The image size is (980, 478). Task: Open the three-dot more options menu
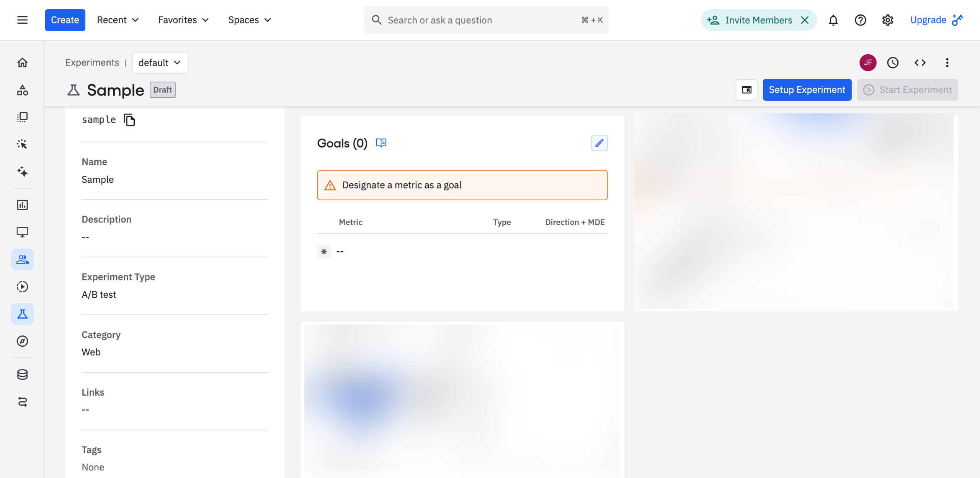click(x=947, y=62)
